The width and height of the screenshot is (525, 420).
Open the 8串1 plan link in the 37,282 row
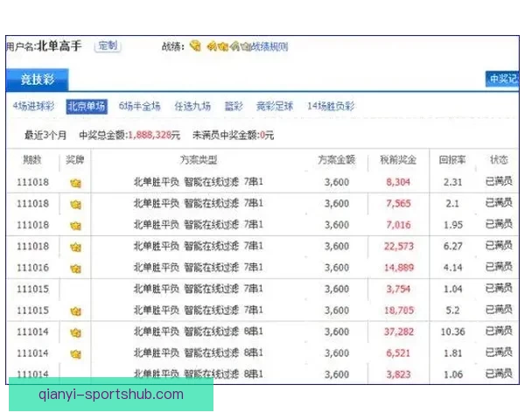(199, 332)
